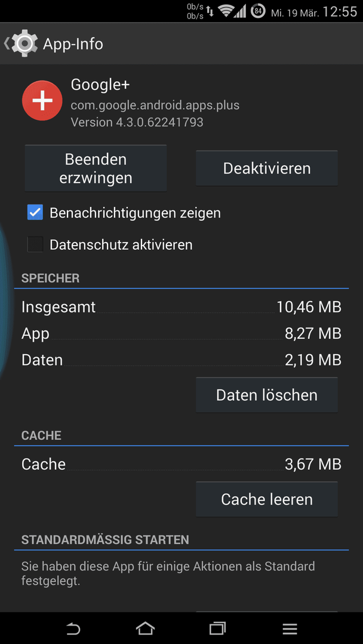
Task: Tap the clock showing 12:55
Action: [340, 11]
